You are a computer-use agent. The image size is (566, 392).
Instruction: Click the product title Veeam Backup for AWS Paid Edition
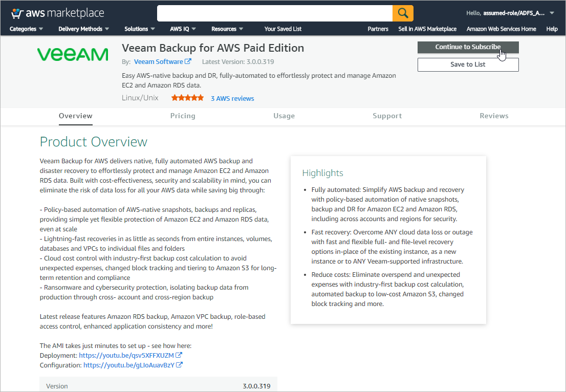(x=213, y=48)
